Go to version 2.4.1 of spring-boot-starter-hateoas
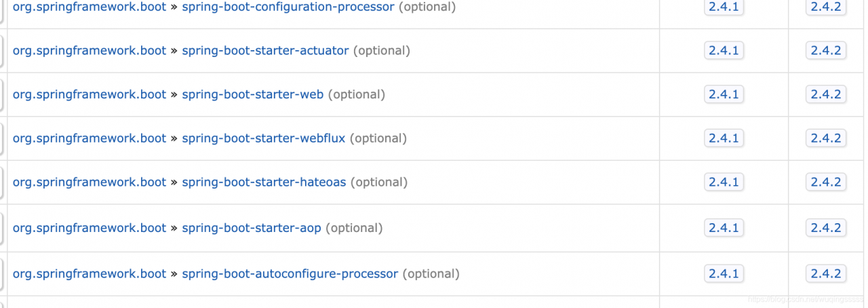The width and height of the screenshot is (868, 308). coord(724,182)
